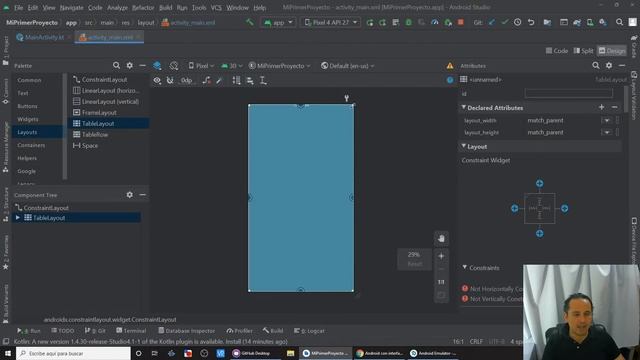Click Git update project arrow icon

[x=492, y=22]
